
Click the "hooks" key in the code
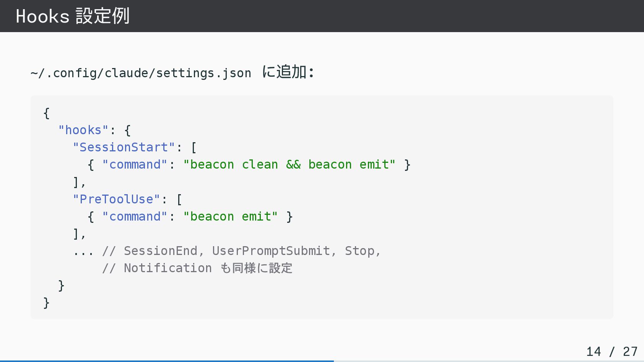point(83,130)
